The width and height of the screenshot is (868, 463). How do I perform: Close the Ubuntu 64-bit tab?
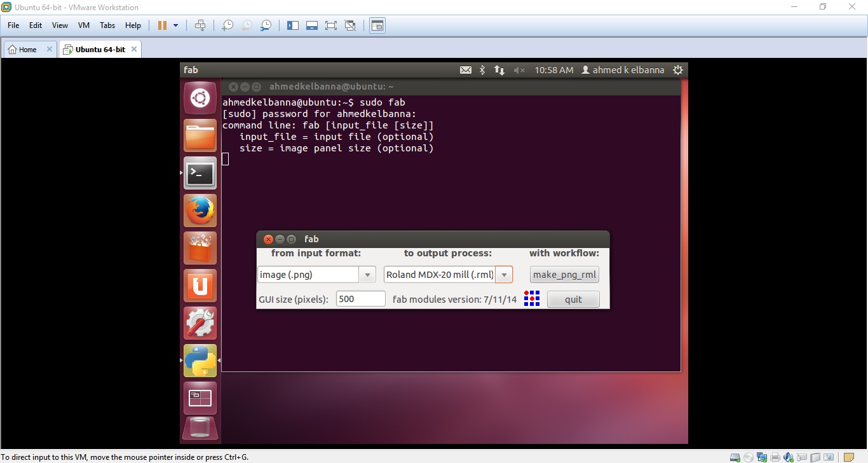tap(133, 49)
